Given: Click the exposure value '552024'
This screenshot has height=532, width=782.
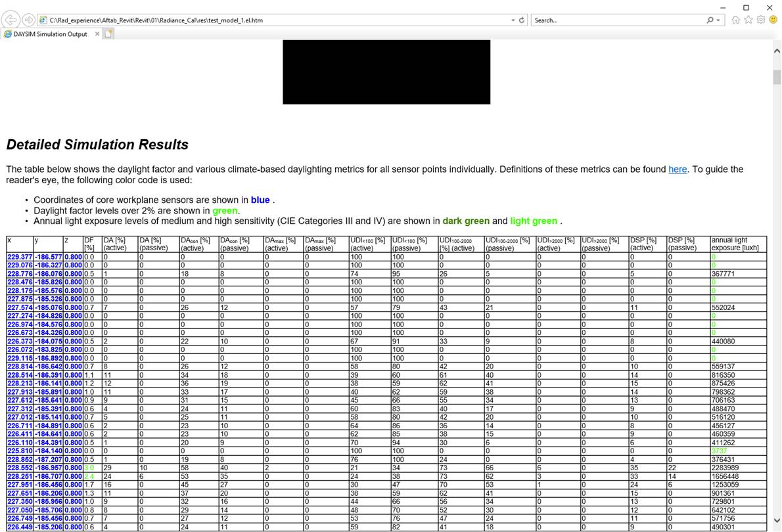Looking at the screenshot, I should point(723,307).
